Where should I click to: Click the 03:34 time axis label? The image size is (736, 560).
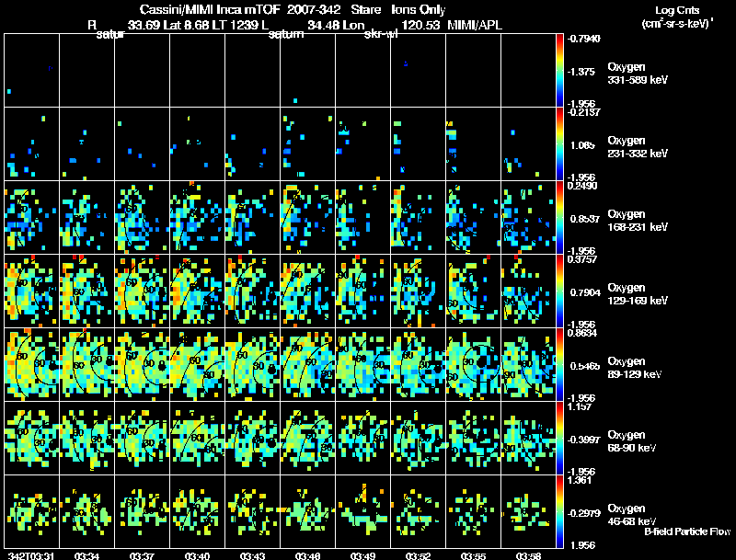pyautogui.click(x=86, y=556)
